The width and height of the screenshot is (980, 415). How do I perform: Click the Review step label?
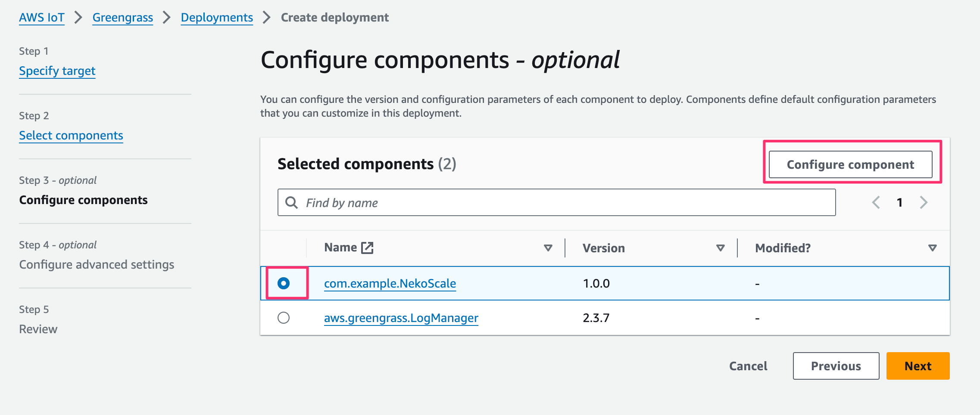(38, 329)
